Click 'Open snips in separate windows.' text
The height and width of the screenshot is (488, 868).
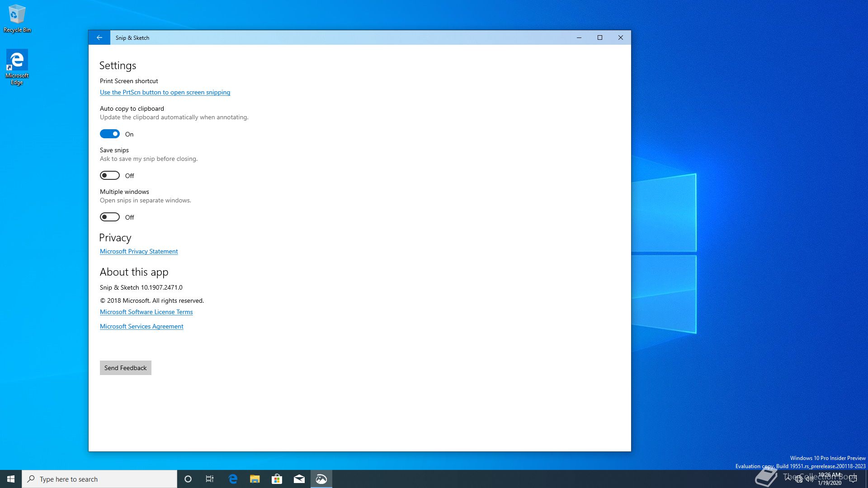tap(146, 200)
